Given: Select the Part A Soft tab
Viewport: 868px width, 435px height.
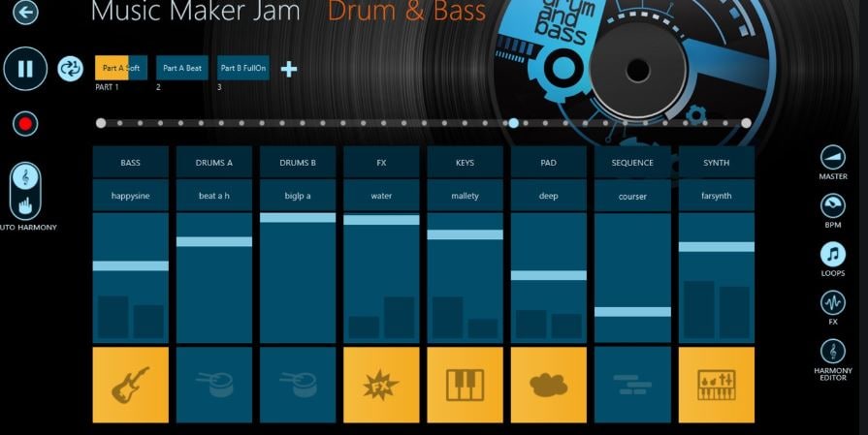Looking at the screenshot, I should pyautogui.click(x=121, y=68).
